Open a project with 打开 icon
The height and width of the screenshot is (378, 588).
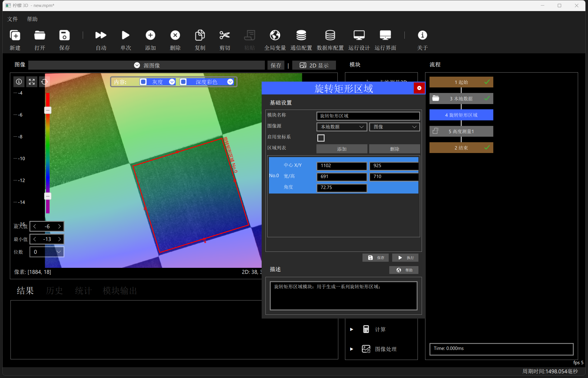pos(40,35)
